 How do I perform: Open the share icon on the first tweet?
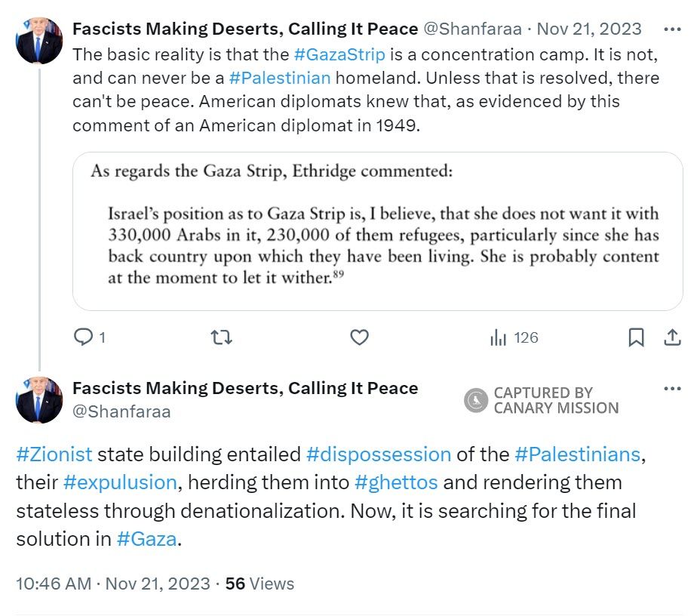[x=671, y=338]
